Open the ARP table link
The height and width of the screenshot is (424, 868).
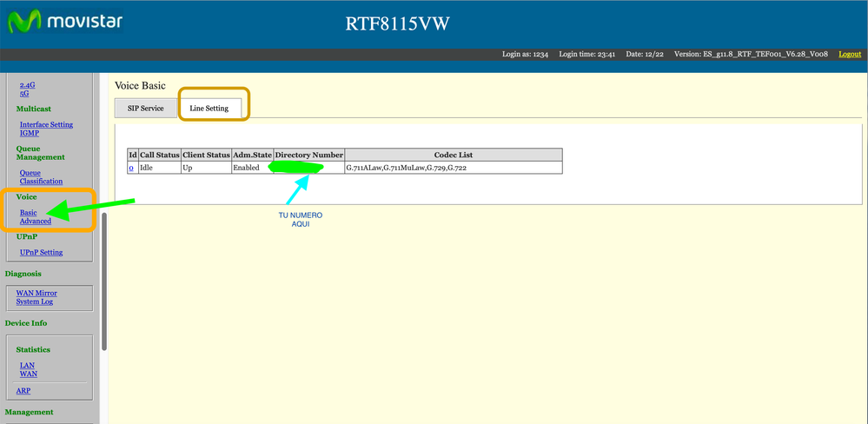pos(23,391)
